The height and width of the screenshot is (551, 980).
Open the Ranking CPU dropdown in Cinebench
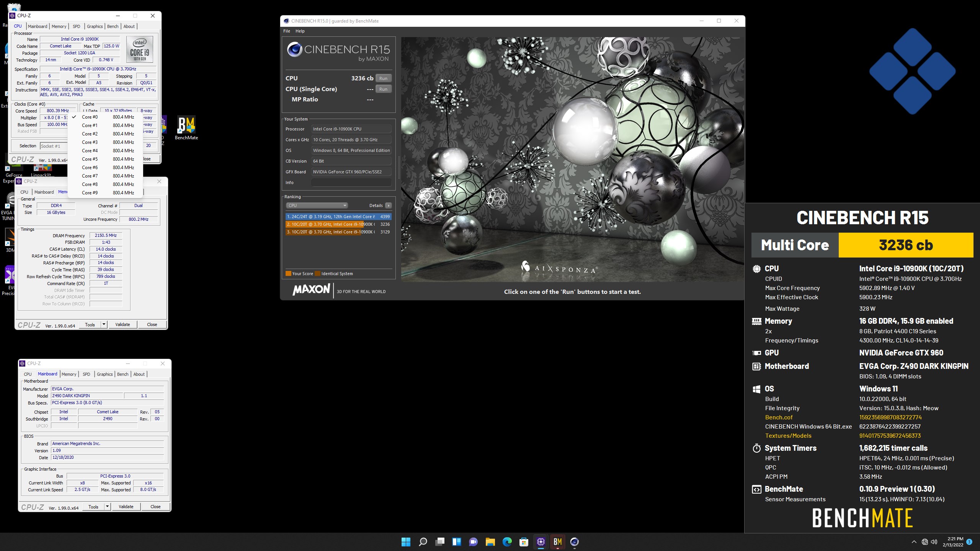(317, 205)
